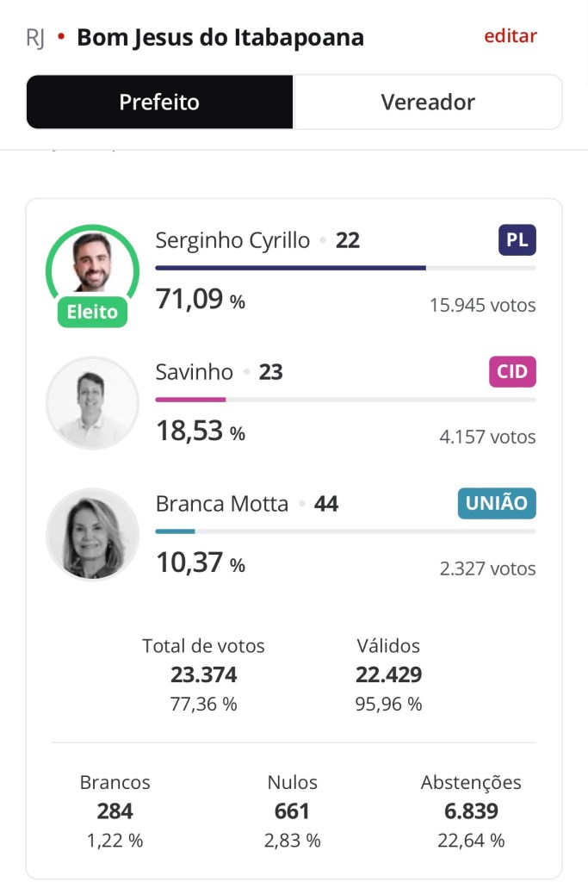Screen dimensions: 588x882
Task: Tap Savinho's candidate photo
Action: tap(92, 402)
